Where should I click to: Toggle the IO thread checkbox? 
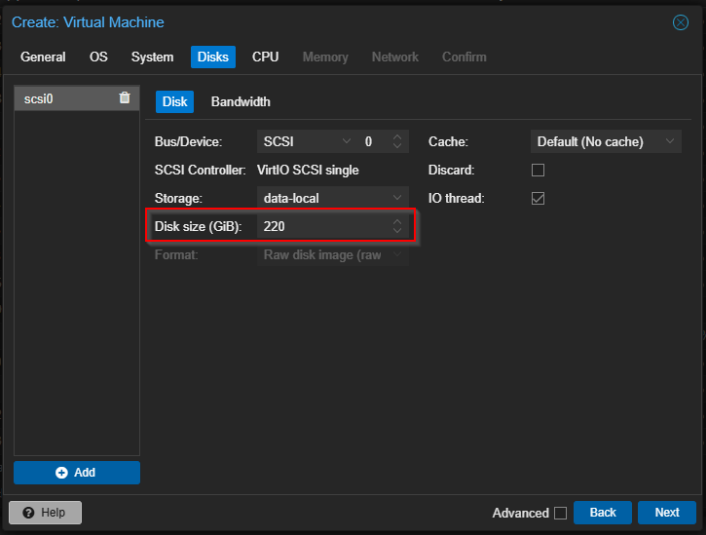[x=538, y=198]
